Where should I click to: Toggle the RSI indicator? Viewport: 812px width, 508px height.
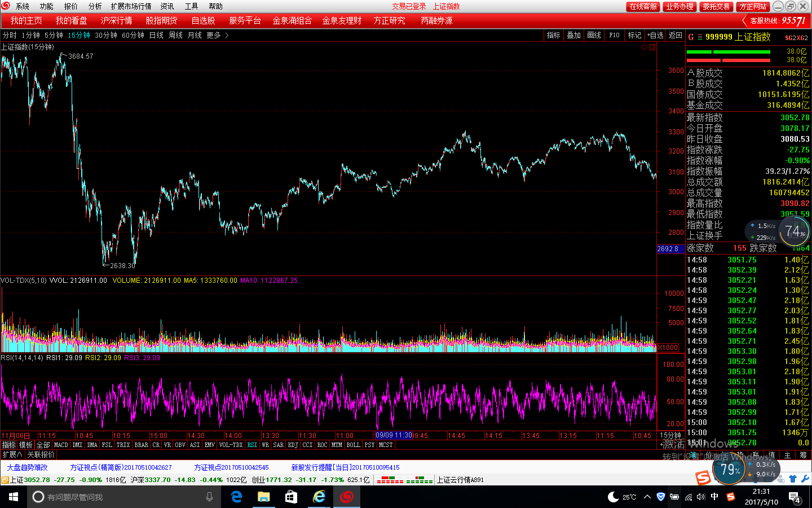coord(252,445)
